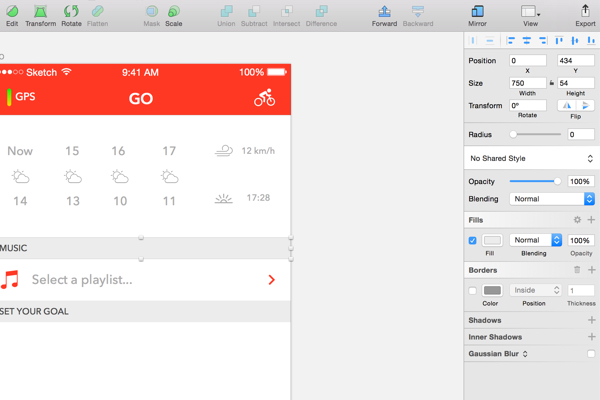
Task: Select the 'Select a playlist...' text
Action: point(82,280)
